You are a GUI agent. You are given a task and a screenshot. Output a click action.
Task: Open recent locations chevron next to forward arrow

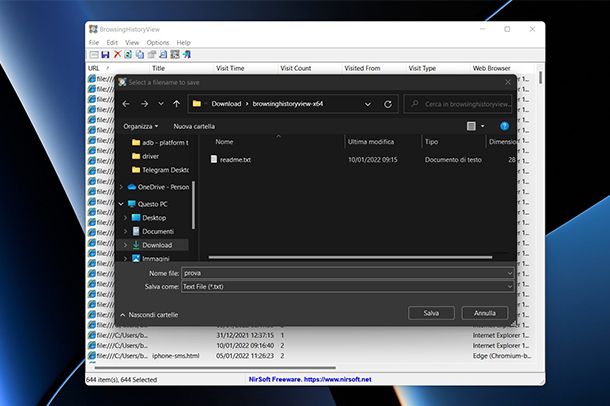(x=161, y=104)
